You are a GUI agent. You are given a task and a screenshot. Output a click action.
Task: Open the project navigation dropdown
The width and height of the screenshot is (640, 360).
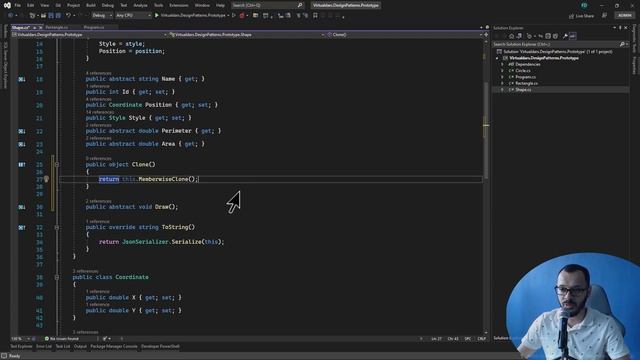point(89,35)
